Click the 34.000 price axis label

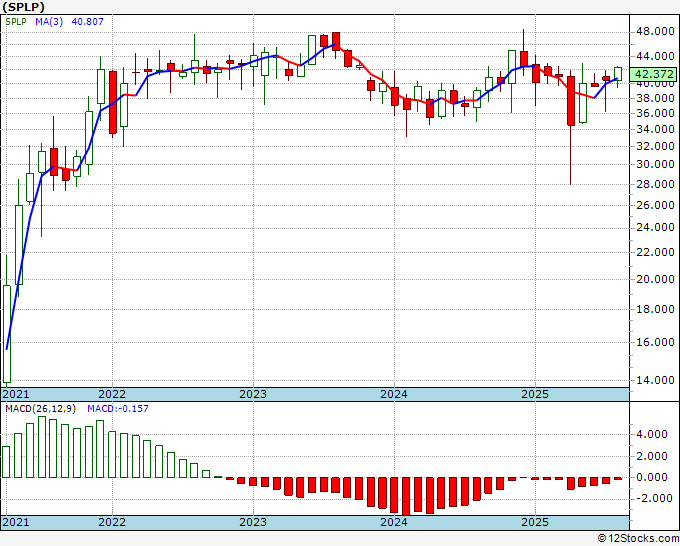[655, 129]
